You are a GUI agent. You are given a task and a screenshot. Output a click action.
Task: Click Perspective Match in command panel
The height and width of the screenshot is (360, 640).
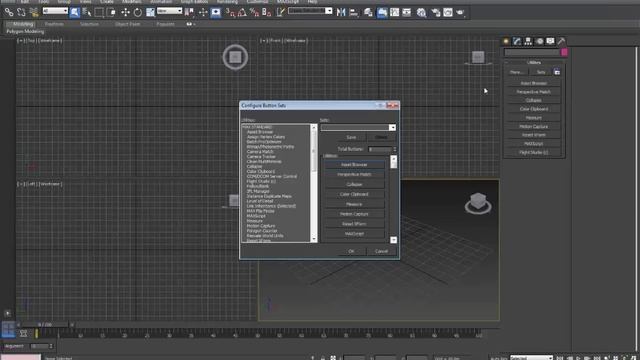point(533,92)
